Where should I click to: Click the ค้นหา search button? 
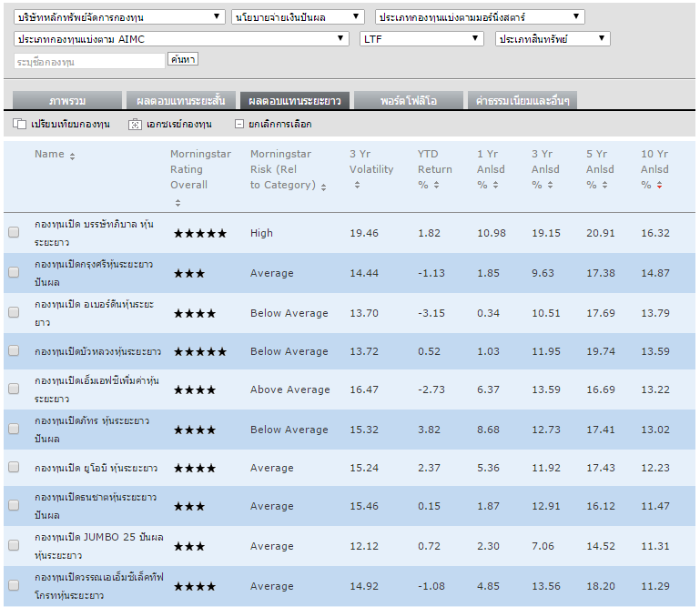coord(183,59)
